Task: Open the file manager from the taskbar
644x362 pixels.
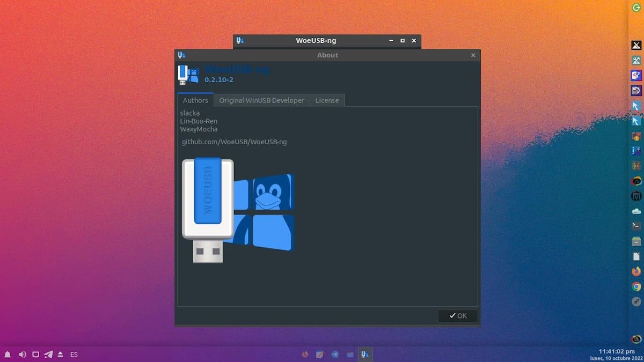Action: coord(350,354)
